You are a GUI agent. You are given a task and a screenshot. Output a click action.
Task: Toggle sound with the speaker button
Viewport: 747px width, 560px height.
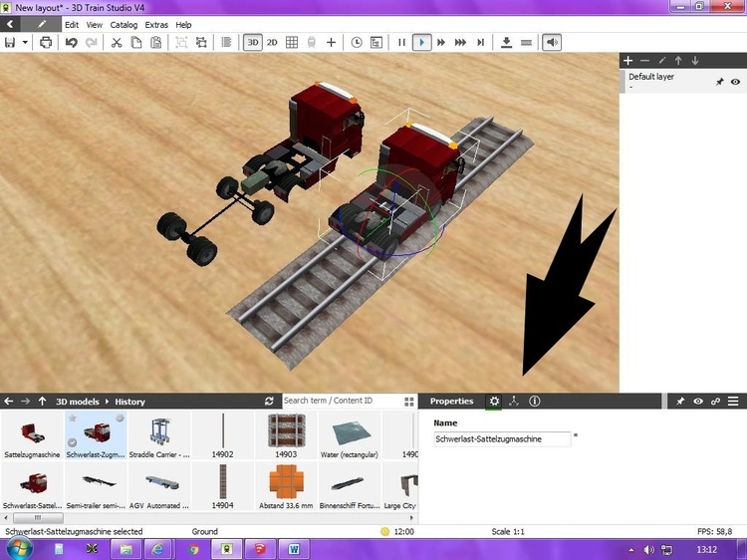(552, 43)
